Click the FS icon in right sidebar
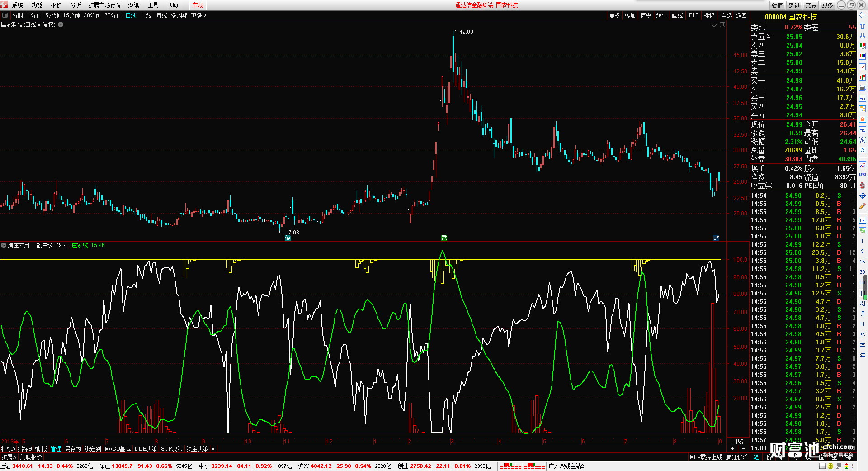This screenshot has height=471, width=868. coord(863,220)
